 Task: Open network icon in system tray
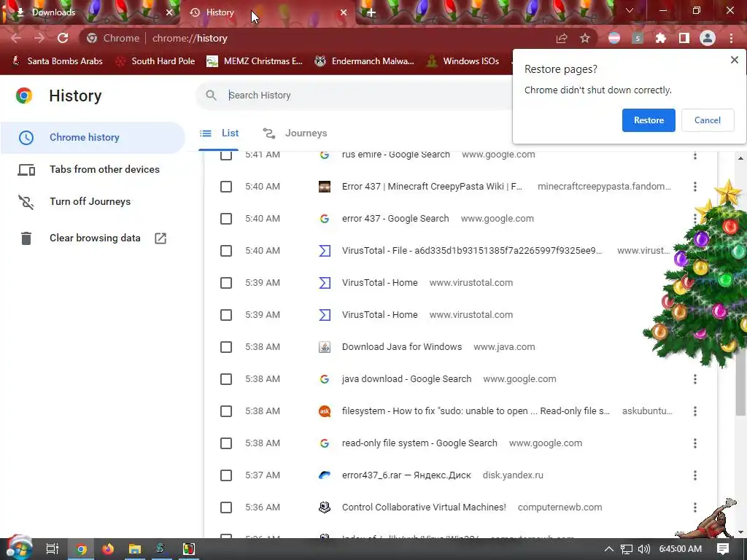[x=627, y=549]
